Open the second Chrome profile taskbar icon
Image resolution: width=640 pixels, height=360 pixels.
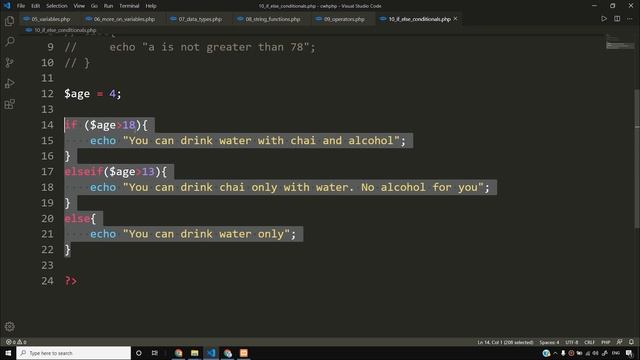[227, 353]
